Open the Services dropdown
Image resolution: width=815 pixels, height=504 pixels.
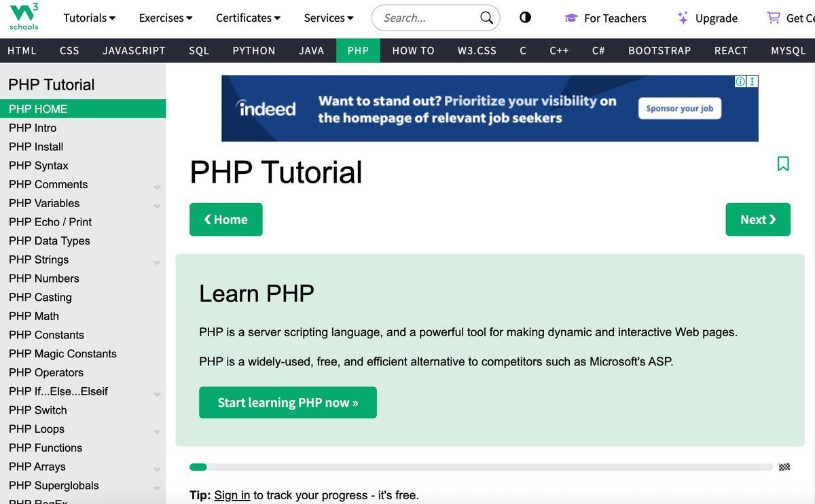pyautogui.click(x=328, y=18)
